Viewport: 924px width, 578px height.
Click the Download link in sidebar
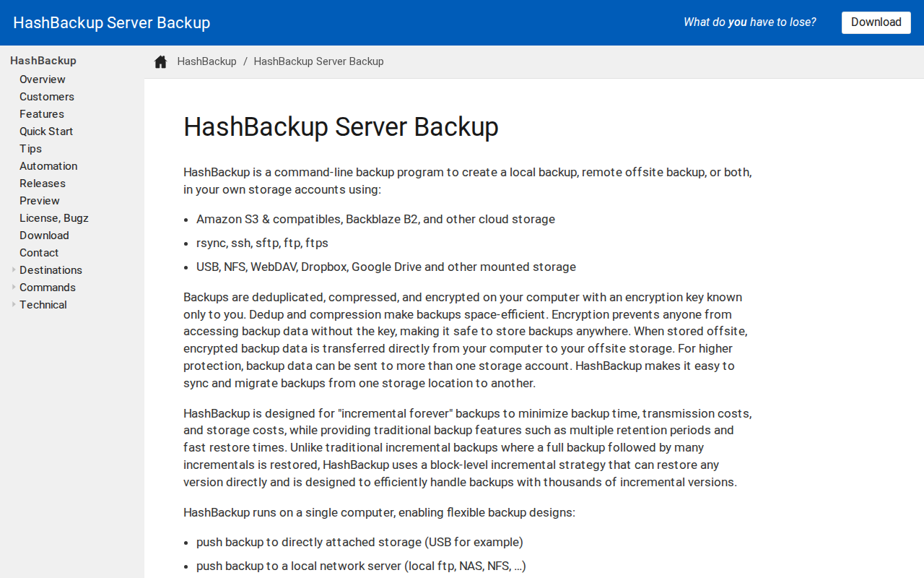[44, 236]
